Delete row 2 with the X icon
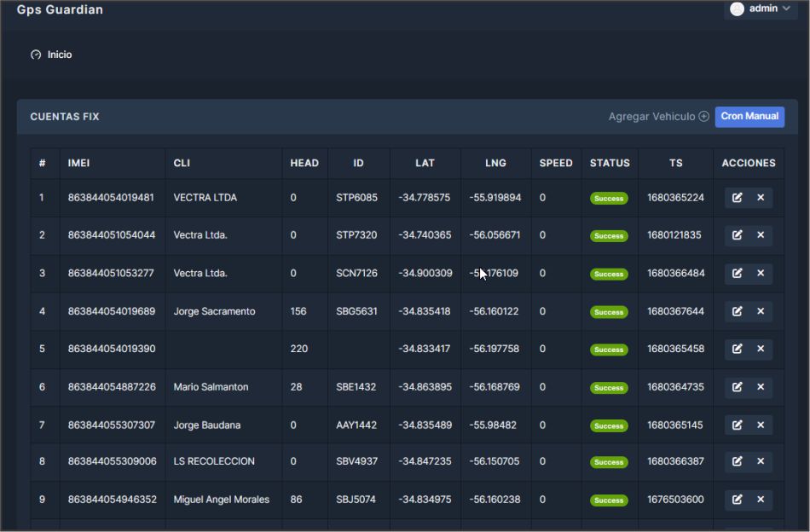 pyautogui.click(x=761, y=235)
